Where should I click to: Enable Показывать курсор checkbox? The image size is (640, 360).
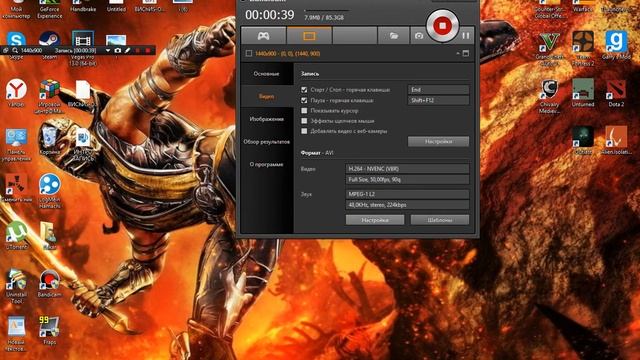(304, 111)
